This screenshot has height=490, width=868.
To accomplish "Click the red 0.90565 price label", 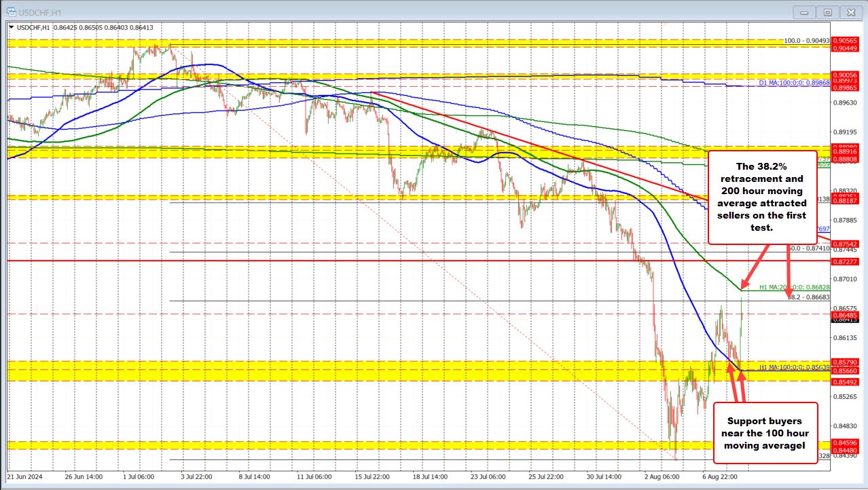I will point(846,41).
